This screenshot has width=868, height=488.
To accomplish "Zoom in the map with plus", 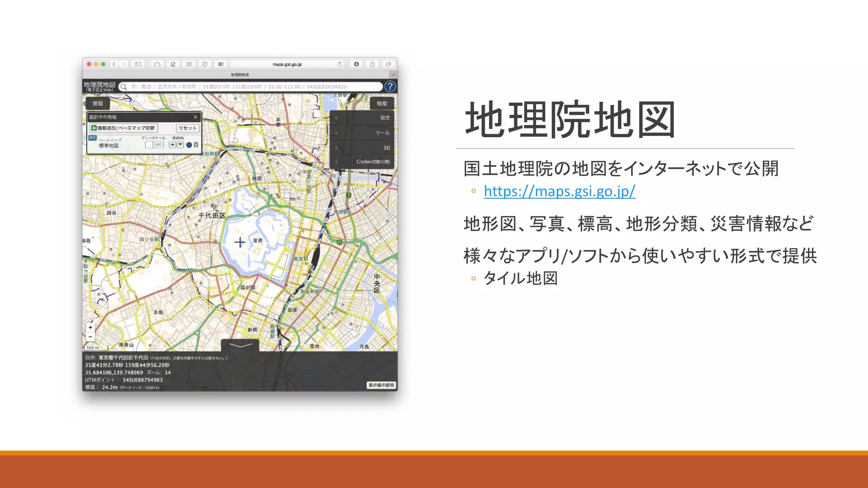I will 90,327.
